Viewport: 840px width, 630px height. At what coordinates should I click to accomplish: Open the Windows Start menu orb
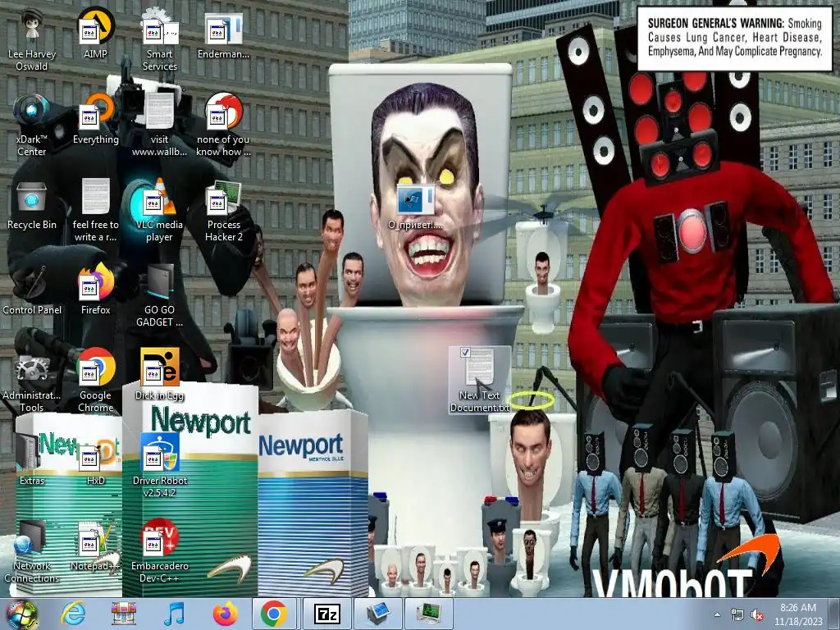(21, 614)
